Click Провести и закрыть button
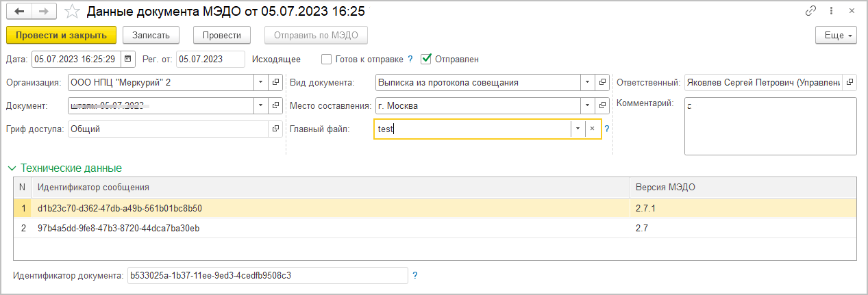The width and height of the screenshot is (868, 295). (x=61, y=35)
